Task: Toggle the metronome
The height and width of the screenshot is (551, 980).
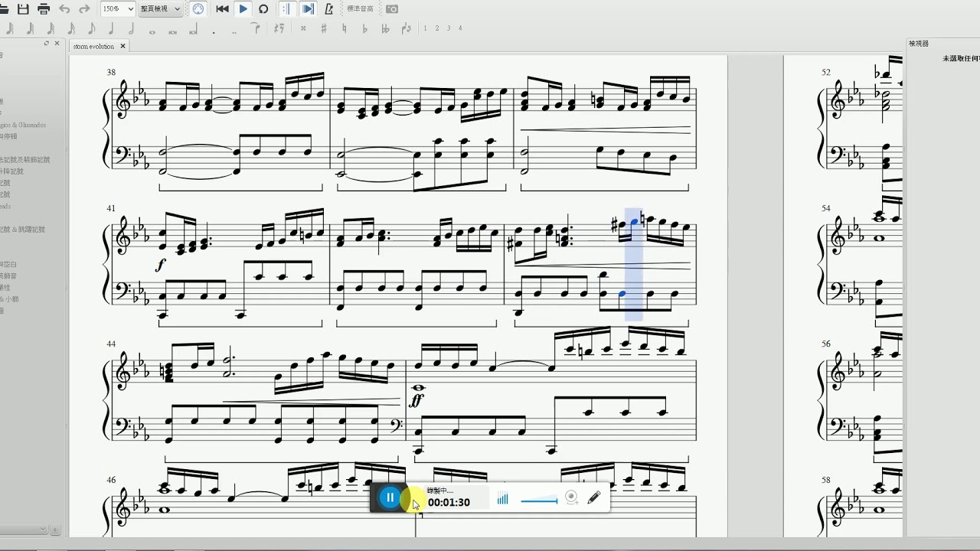Action: tap(328, 9)
